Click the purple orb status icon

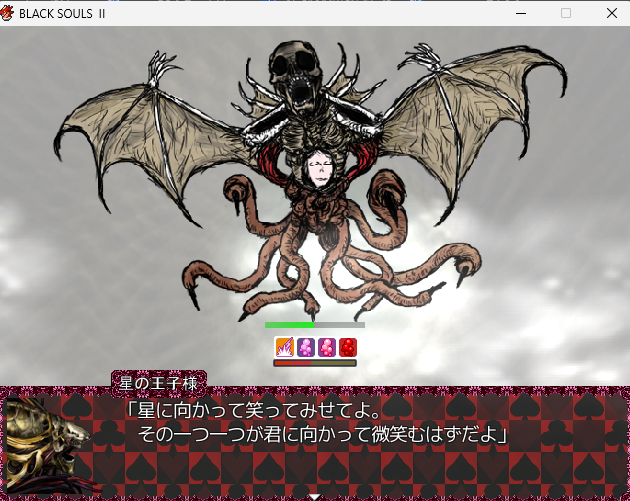306,347
